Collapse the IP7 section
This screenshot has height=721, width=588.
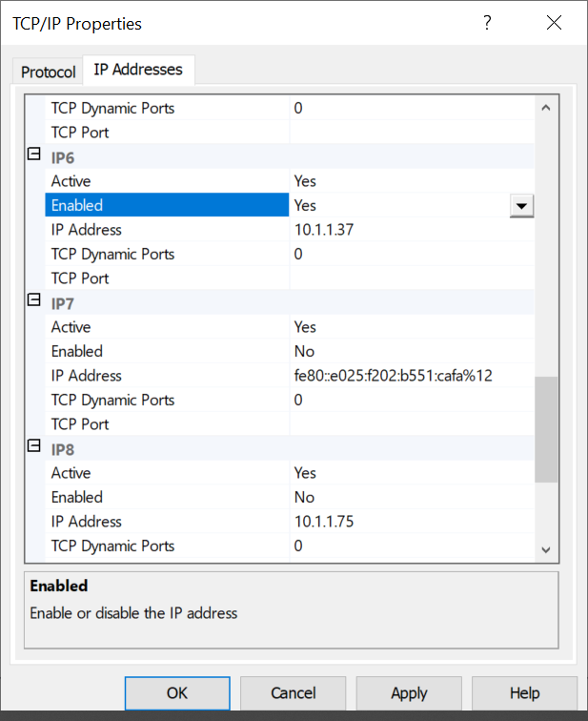34,301
